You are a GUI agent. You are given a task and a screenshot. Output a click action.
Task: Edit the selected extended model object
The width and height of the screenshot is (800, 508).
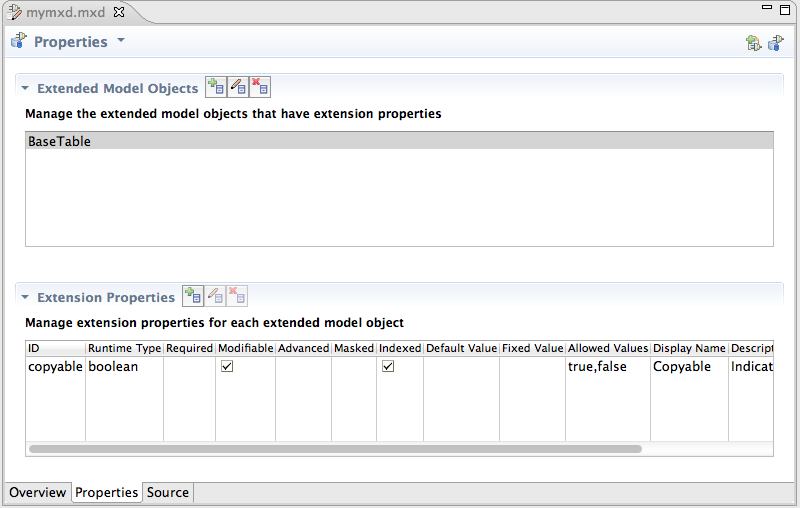(x=238, y=88)
